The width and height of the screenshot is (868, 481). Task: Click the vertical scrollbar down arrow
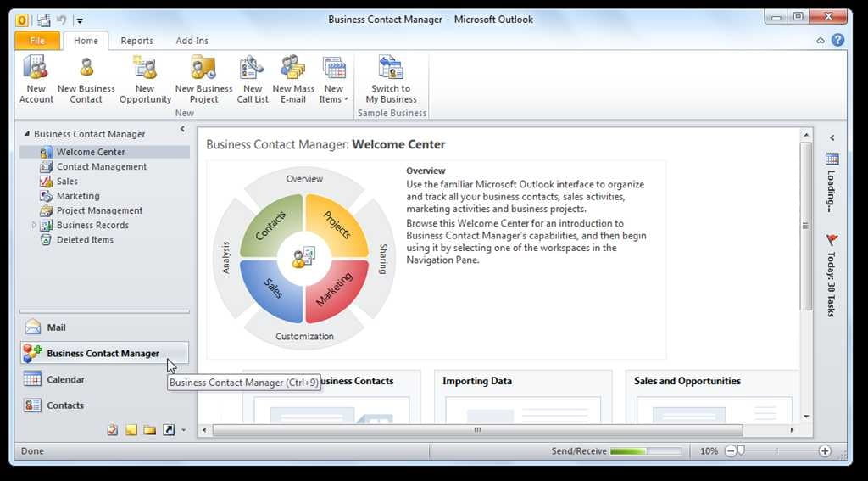806,417
